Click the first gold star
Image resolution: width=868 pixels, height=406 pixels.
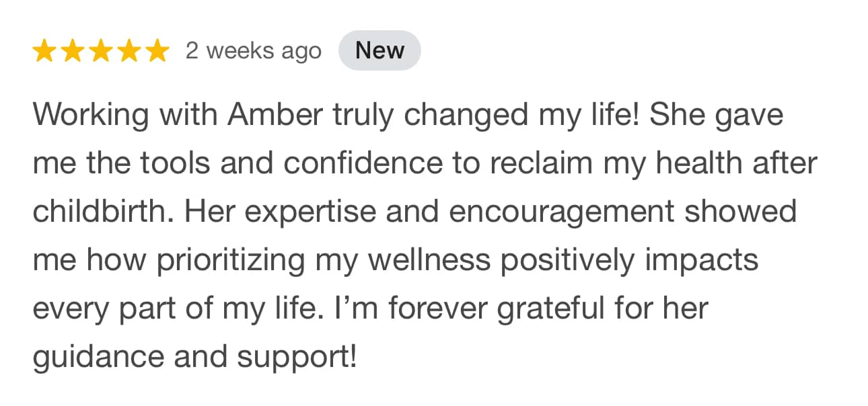(44, 51)
